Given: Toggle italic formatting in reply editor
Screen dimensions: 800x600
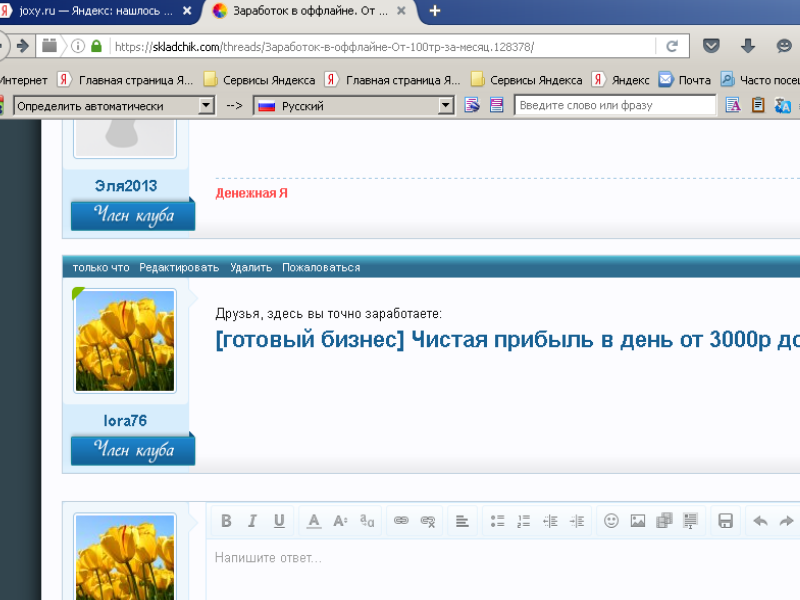Looking at the screenshot, I should (252, 521).
